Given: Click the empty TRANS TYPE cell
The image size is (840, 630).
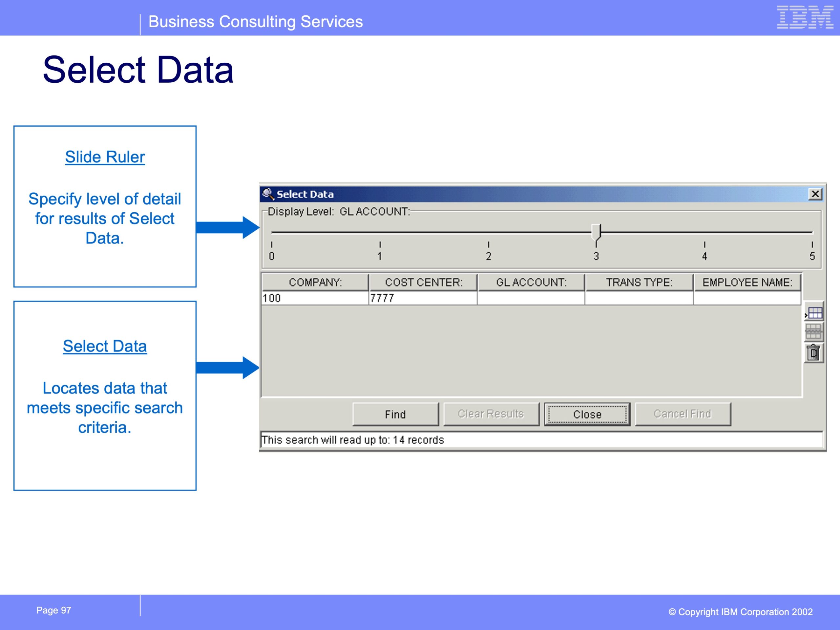Looking at the screenshot, I should (x=639, y=298).
